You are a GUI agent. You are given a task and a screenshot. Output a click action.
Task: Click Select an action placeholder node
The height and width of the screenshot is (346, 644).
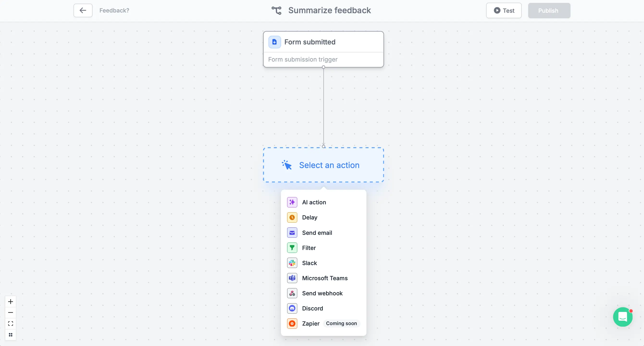pyautogui.click(x=323, y=165)
